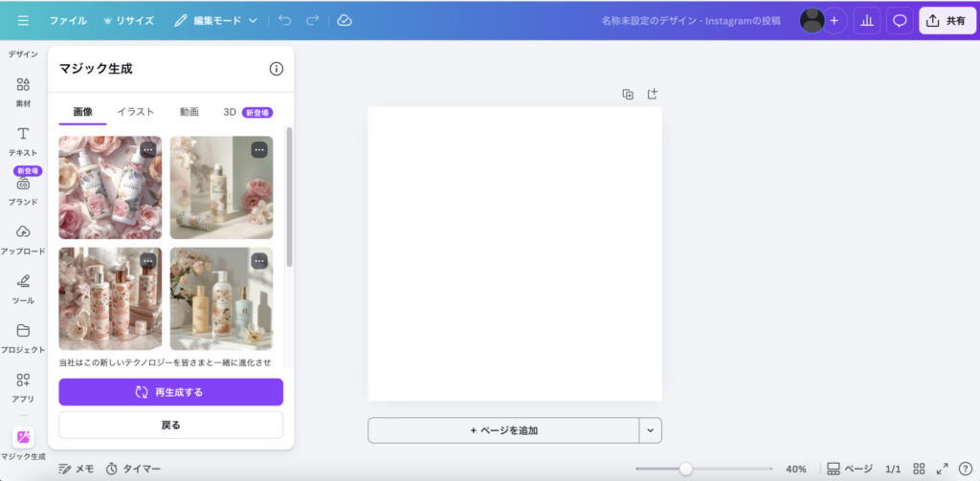This screenshot has width=980, height=481.
Task: Open the ファイル menu
Action: 68,21
